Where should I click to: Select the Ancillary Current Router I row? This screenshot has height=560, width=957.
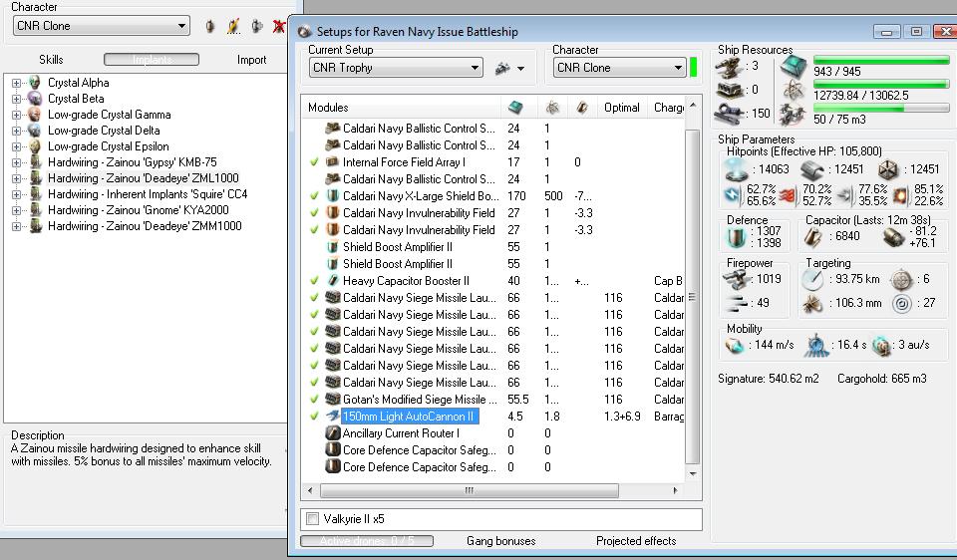point(492,433)
